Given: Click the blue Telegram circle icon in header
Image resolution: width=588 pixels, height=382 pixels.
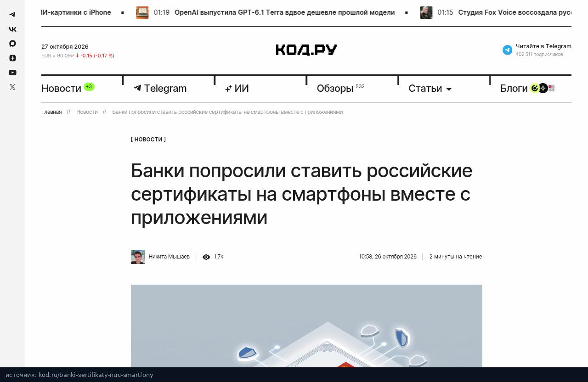Looking at the screenshot, I should (507, 50).
